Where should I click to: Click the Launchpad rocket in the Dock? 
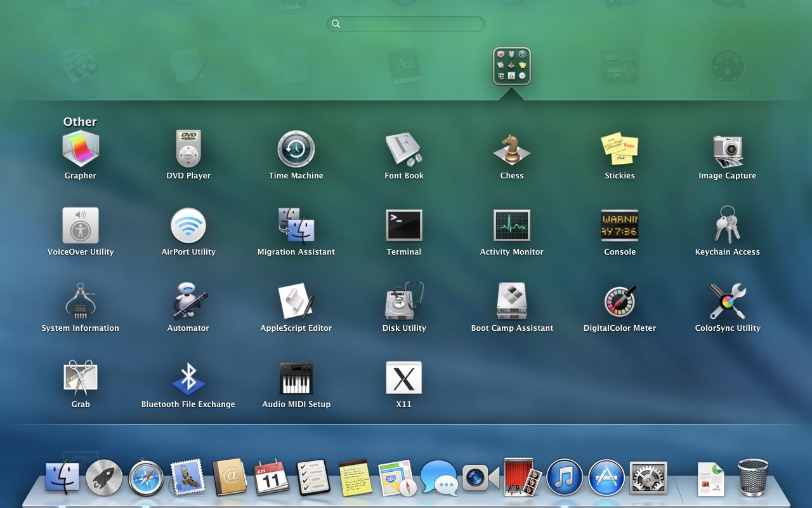point(104,478)
